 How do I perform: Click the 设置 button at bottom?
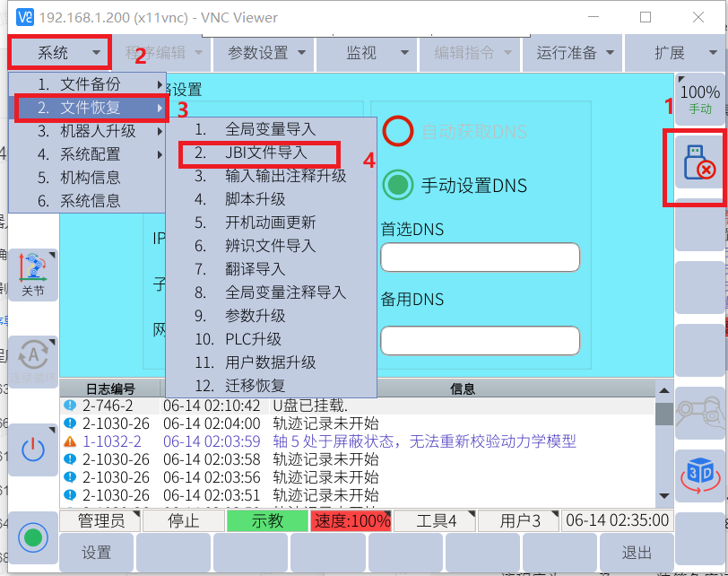[x=96, y=553]
